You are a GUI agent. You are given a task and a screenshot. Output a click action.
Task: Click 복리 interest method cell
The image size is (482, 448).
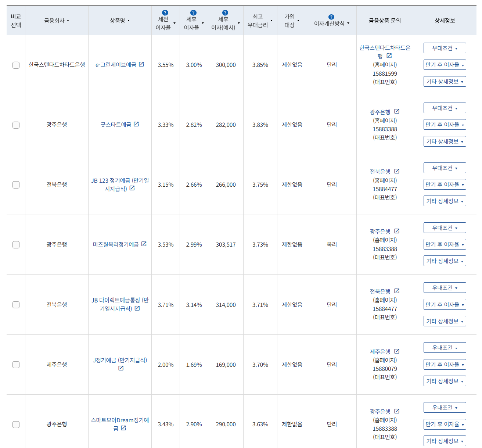point(332,244)
